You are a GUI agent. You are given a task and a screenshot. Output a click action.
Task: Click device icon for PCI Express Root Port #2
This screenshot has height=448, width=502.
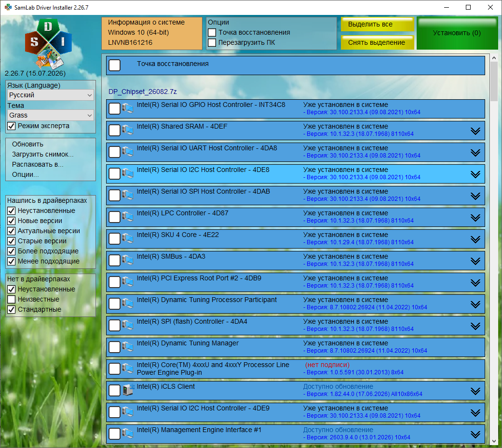[128, 282]
